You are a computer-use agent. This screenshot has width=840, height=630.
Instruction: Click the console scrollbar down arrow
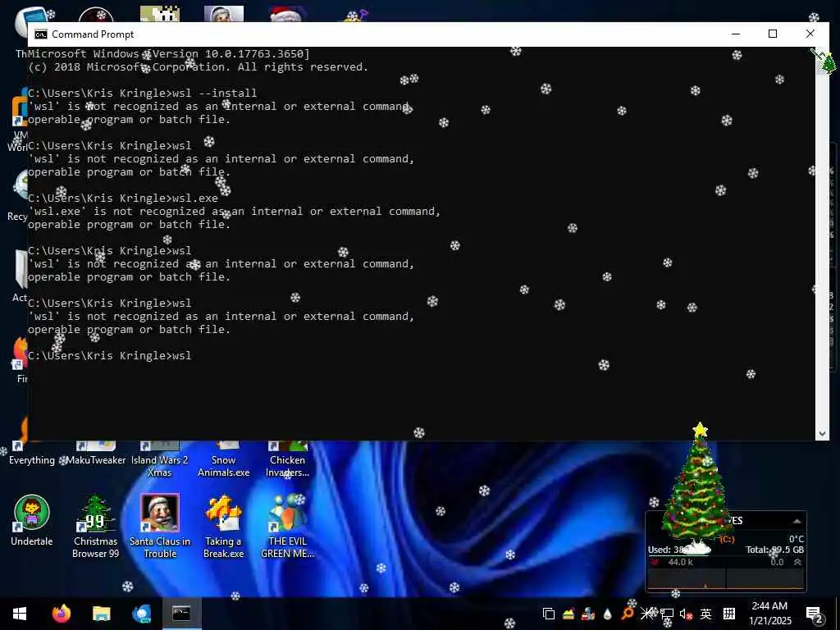point(822,434)
